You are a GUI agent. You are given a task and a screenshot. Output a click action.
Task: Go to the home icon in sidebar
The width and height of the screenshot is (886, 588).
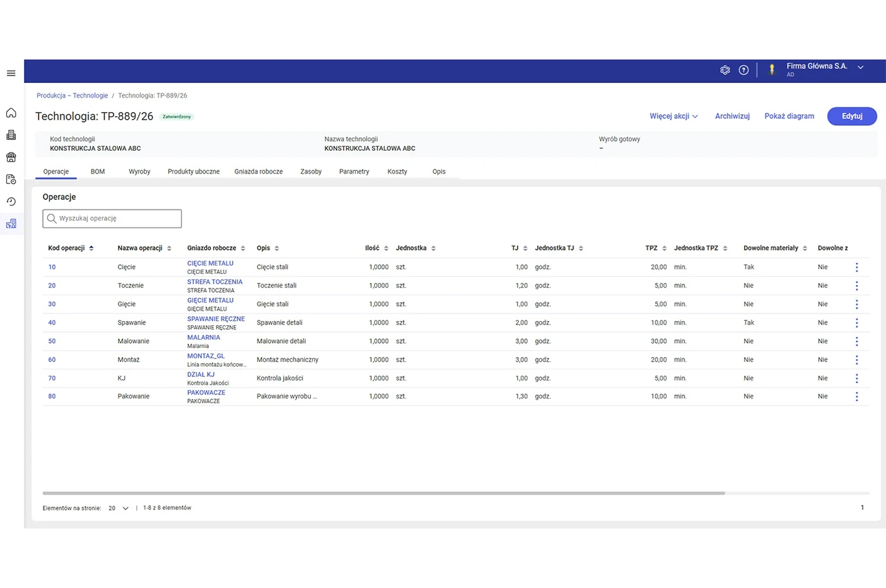click(11, 113)
